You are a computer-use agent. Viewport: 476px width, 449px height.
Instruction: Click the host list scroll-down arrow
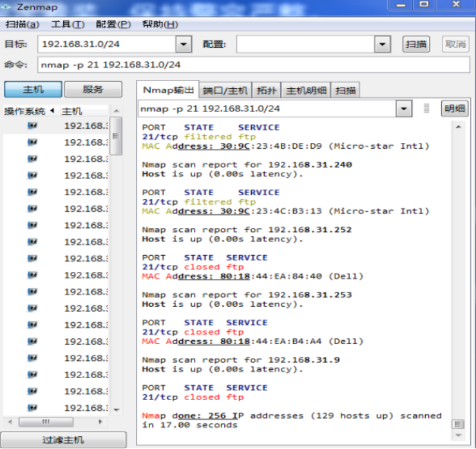click(x=117, y=410)
